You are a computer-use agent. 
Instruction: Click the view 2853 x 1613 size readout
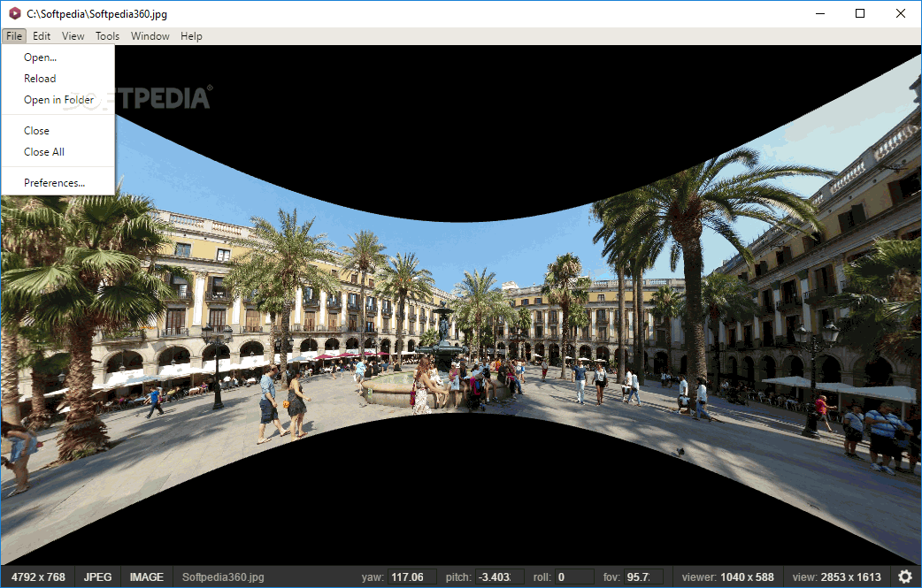[x=837, y=577]
